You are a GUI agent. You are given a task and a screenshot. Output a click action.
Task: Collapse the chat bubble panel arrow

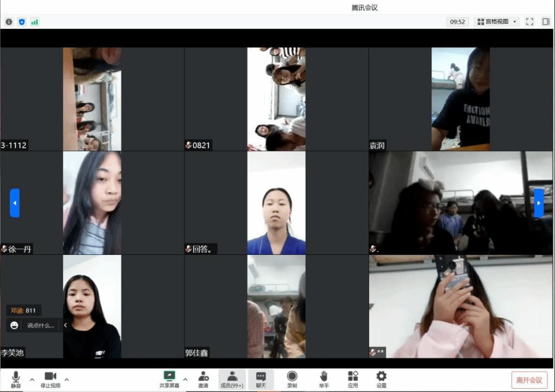coord(66,325)
